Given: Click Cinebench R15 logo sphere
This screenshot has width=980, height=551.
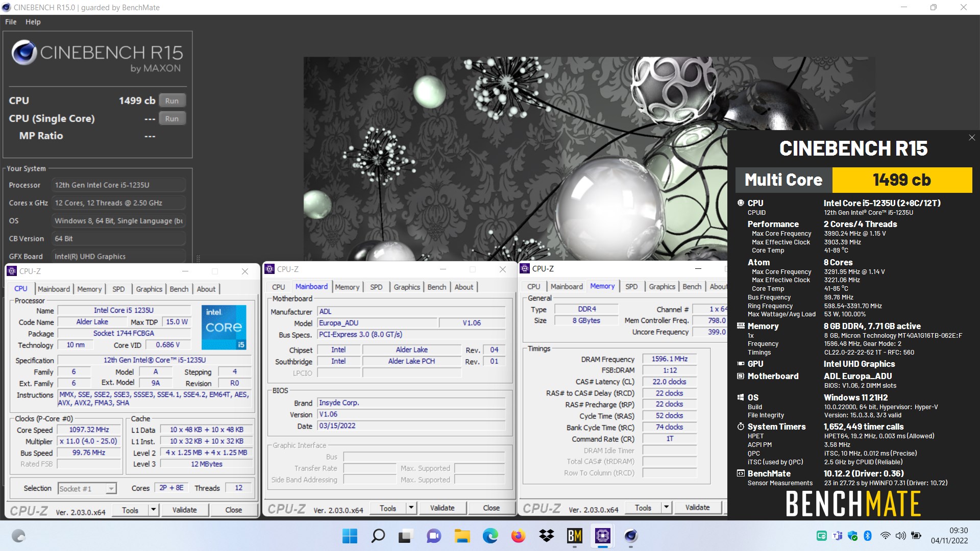Looking at the screenshot, I should 24,53.
